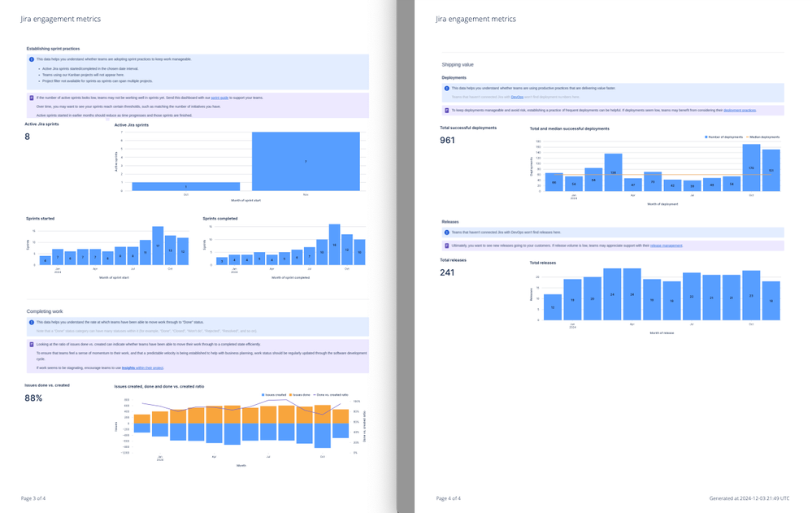Click the Oct bar in the Active Jira sprints chart
Image resolution: width=812 pixels, height=513 pixels.
coord(186,186)
